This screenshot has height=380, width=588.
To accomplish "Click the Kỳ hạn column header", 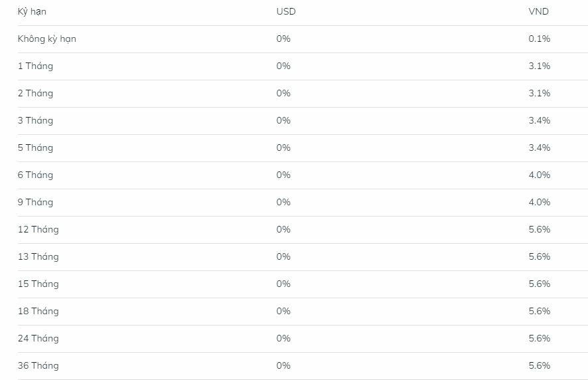I will pyautogui.click(x=32, y=12).
